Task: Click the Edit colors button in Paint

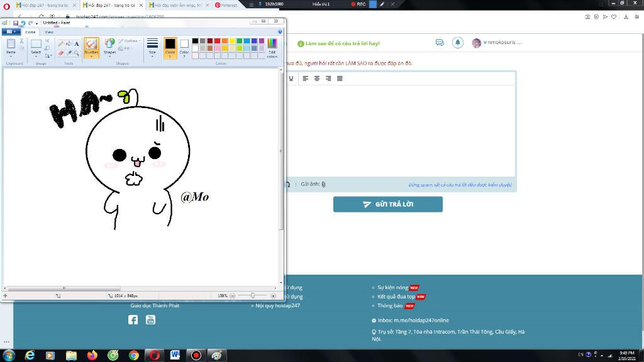Action: tap(272, 48)
